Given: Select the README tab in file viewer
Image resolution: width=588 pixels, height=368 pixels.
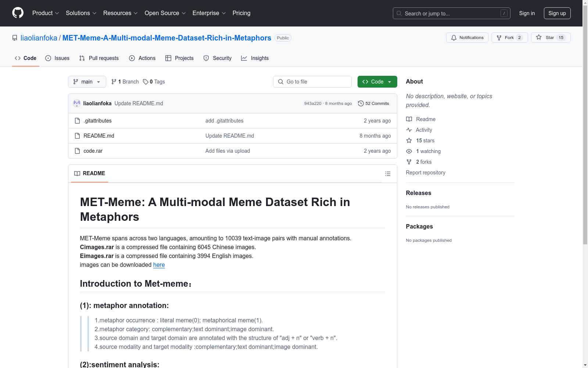Looking at the screenshot, I should pyautogui.click(x=90, y=173).
